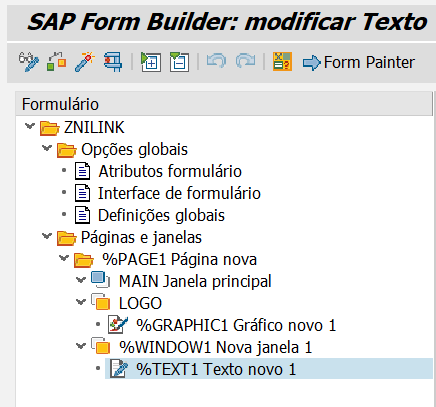Open the Form Painter

click(359, 63)
